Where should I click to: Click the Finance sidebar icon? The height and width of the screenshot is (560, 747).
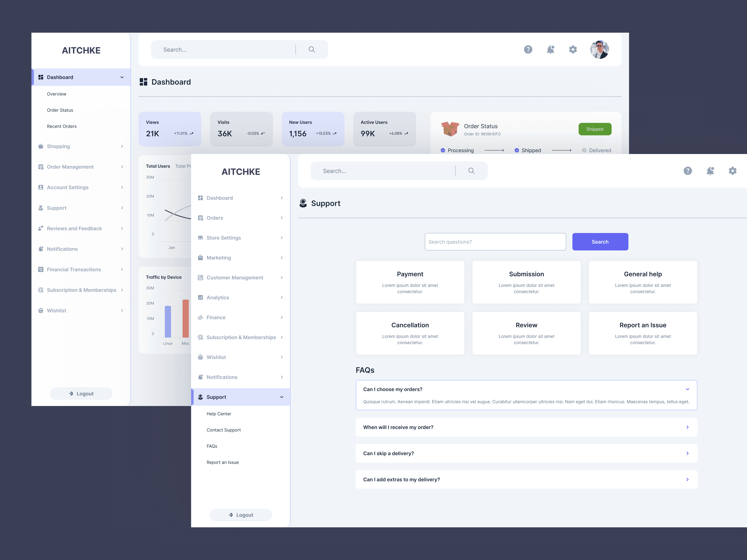pos(200,317)
